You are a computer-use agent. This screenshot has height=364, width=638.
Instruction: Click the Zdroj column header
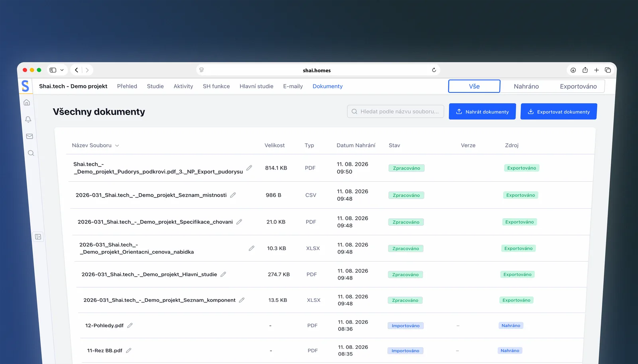click(512, 145)
